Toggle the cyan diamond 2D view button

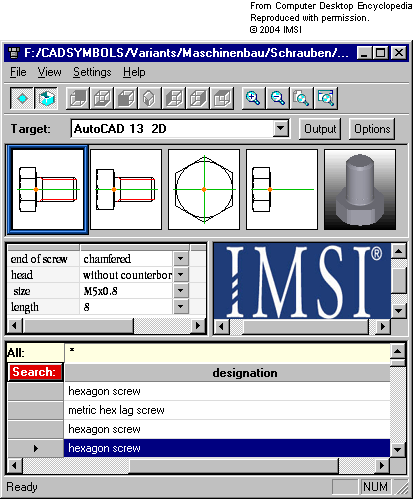(22, 98)
